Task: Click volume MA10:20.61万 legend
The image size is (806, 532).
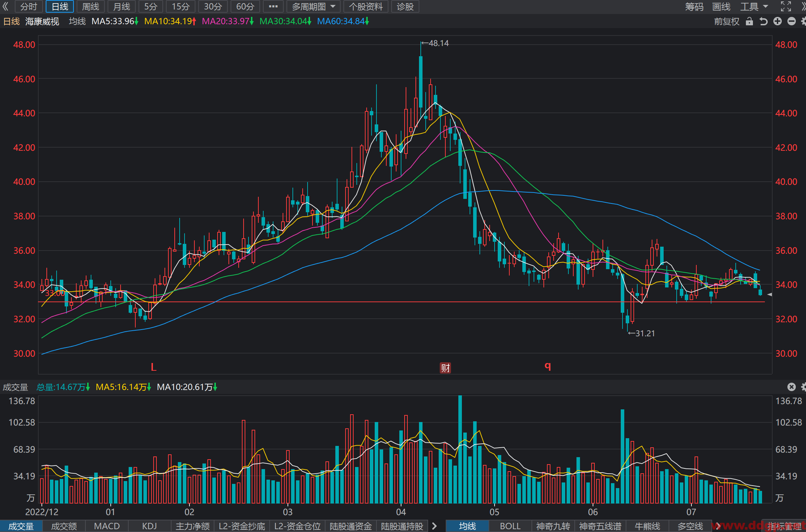Action: [187, 387]
